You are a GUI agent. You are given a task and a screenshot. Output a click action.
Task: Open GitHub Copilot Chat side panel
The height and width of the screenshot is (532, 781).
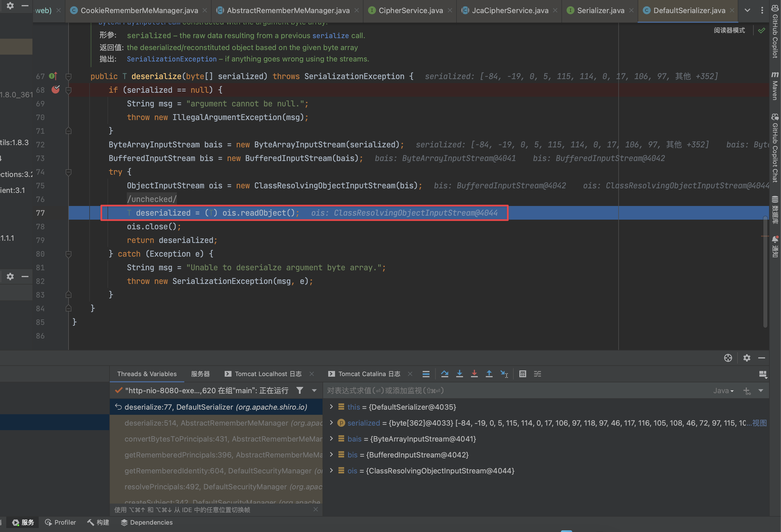[775, 148]
